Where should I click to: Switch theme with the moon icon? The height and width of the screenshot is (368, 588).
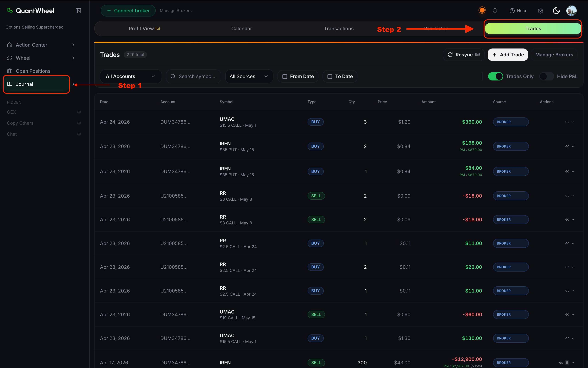click(x=556, y=11)
